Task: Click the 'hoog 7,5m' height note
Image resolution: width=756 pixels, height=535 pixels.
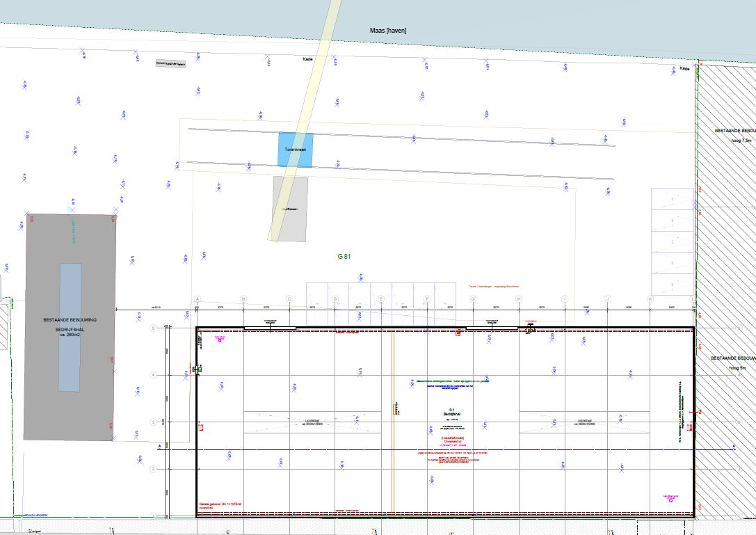Action: (741, 141)
